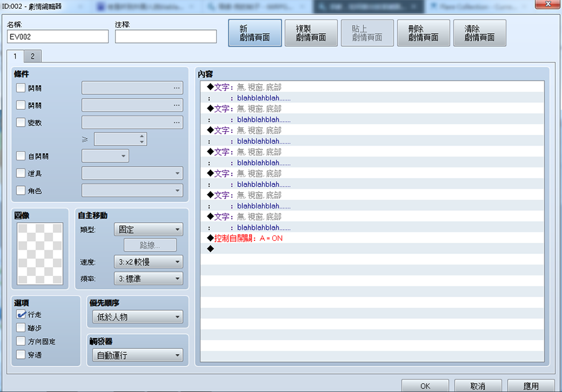562x392 pixels.
Task: Close the 劇情編輯器 window
Action: pos(548,4)
